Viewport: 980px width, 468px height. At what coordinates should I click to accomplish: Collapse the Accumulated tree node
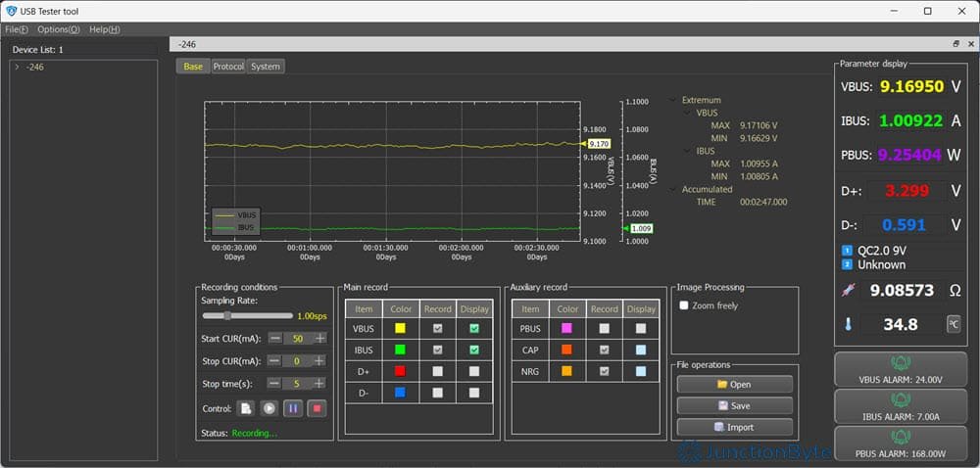672,189
